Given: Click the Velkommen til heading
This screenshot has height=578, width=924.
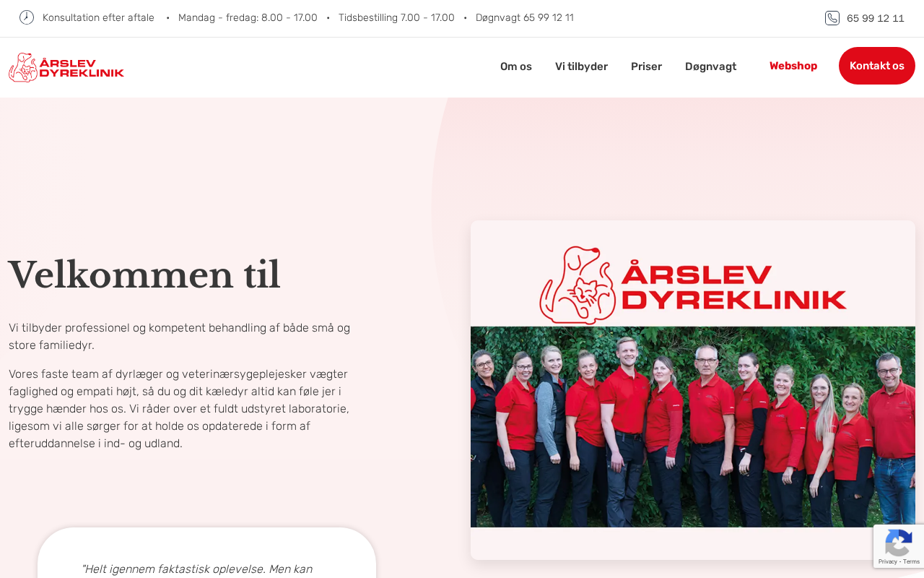Looking at the screenshot, I should pyautogui.click(x=144, y=275).
